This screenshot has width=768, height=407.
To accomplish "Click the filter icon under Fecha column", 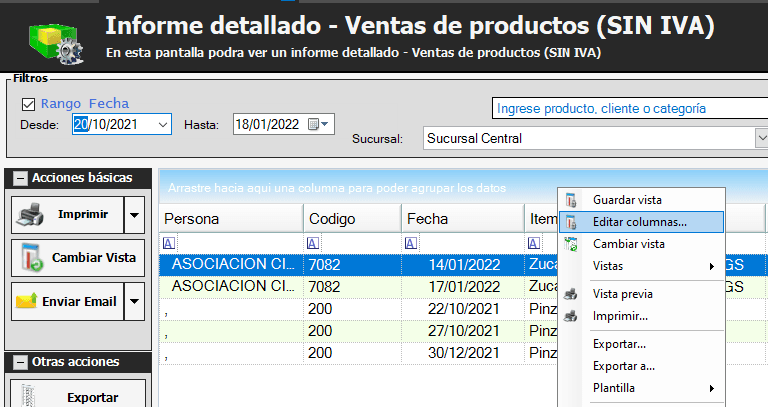I will 410,243.
